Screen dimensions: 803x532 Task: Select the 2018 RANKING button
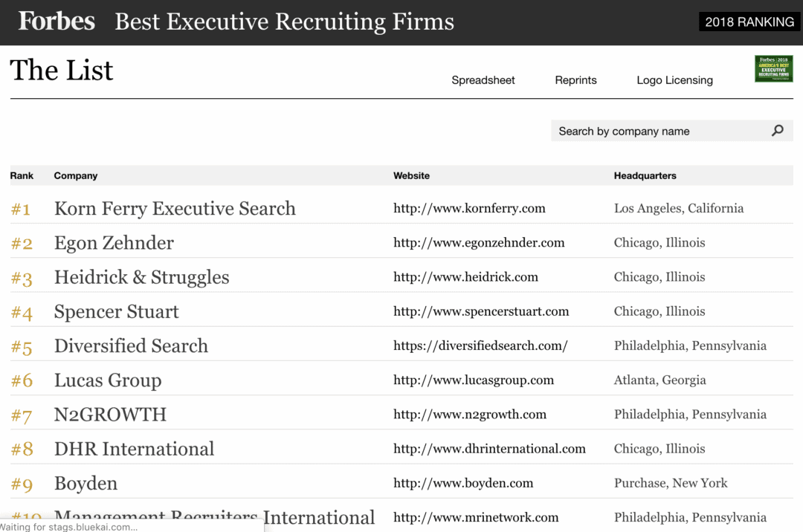749,22
